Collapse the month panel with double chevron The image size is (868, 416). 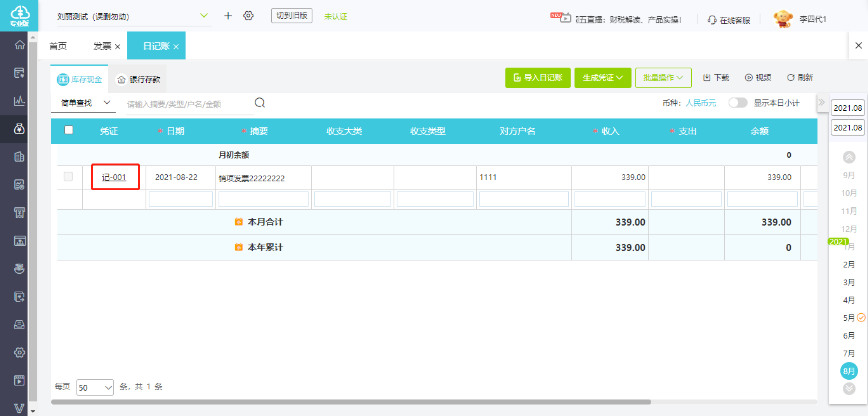(821, 102)
